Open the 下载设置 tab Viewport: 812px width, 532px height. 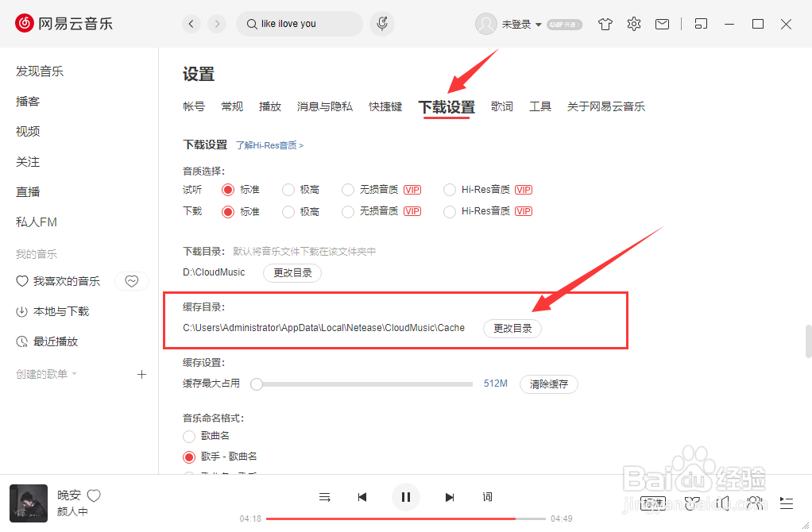[x=447, y=108]
